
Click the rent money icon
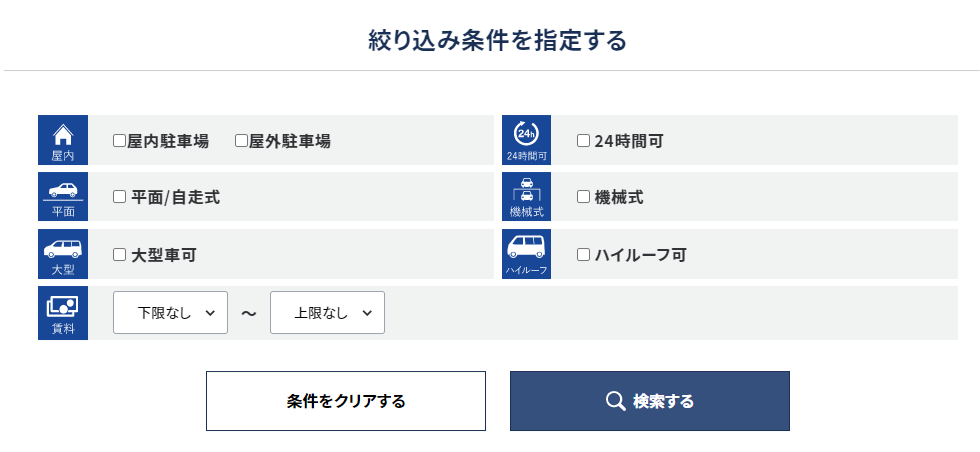(x=63, y=307)
